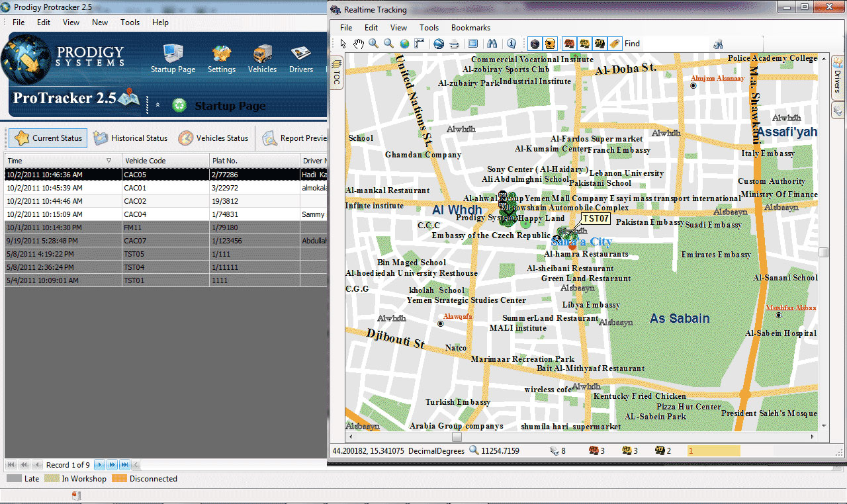
Task: Toggle the tag label toolbar button
Action: pos(615,44)
